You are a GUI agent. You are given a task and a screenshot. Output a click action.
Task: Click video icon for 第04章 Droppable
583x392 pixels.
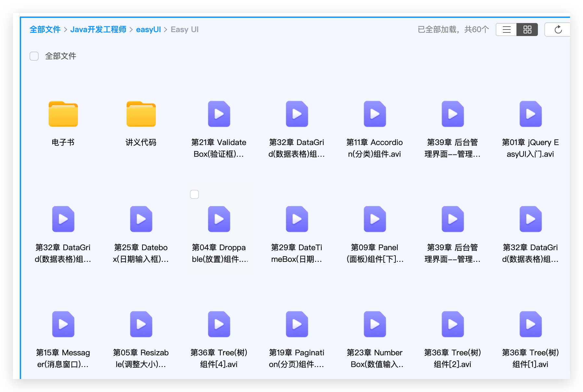219,219
